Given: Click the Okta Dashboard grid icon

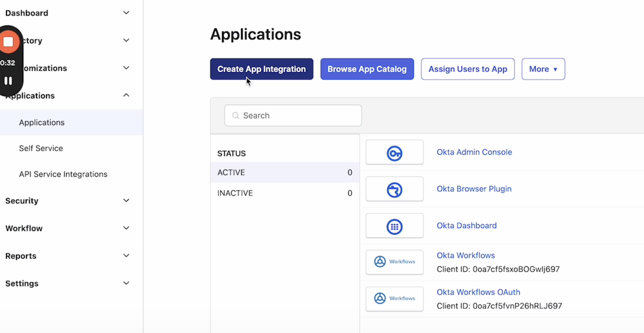Looking at the screenshot, I should (395, 226).
